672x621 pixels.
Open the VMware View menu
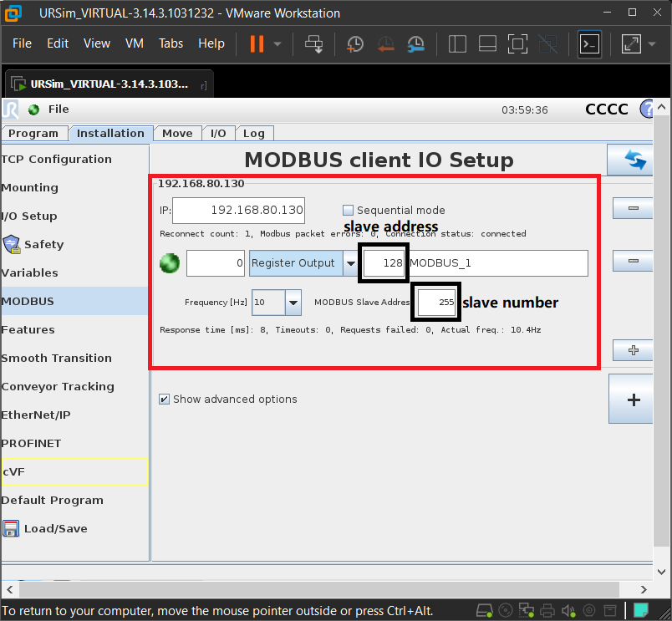[97, 43]
